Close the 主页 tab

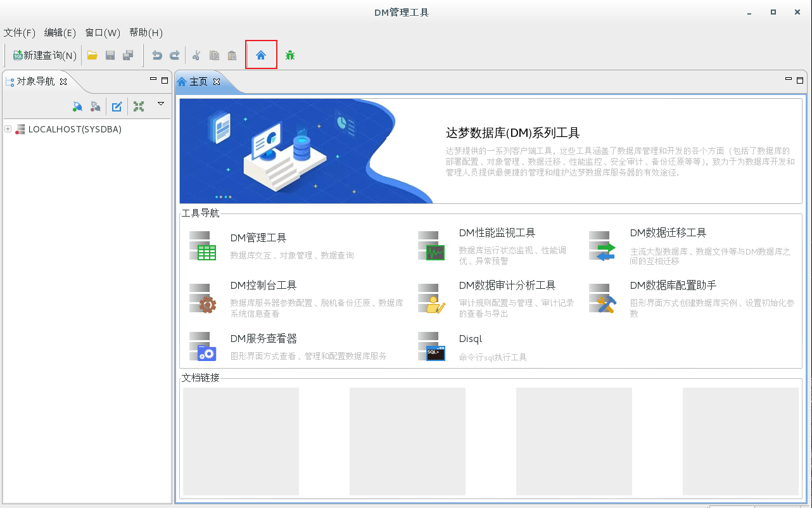tap(216, 82)
